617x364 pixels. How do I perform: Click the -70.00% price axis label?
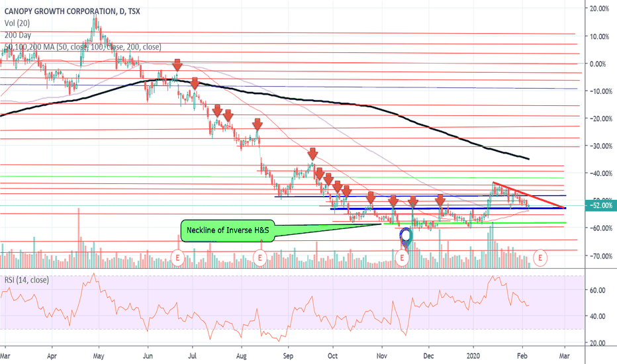600,255
